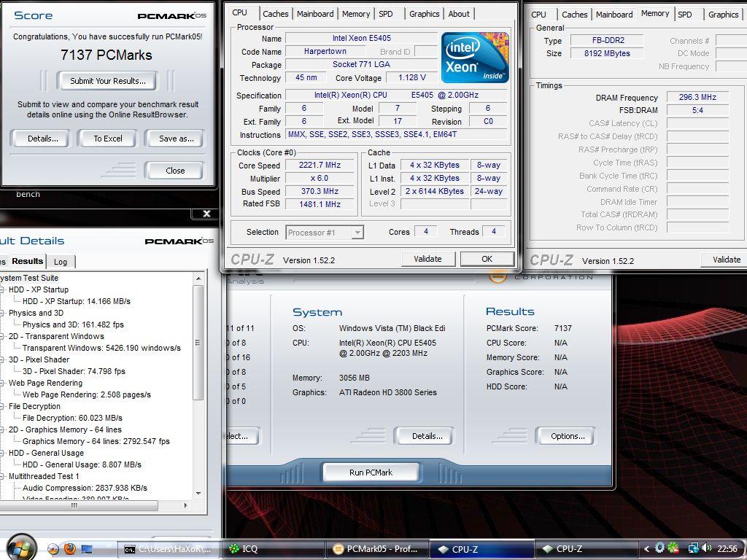Viewport: 747px width, 560px height.
Task: Select 2D - Graphics Memory - 64 lines item
Action: point(65,429)
